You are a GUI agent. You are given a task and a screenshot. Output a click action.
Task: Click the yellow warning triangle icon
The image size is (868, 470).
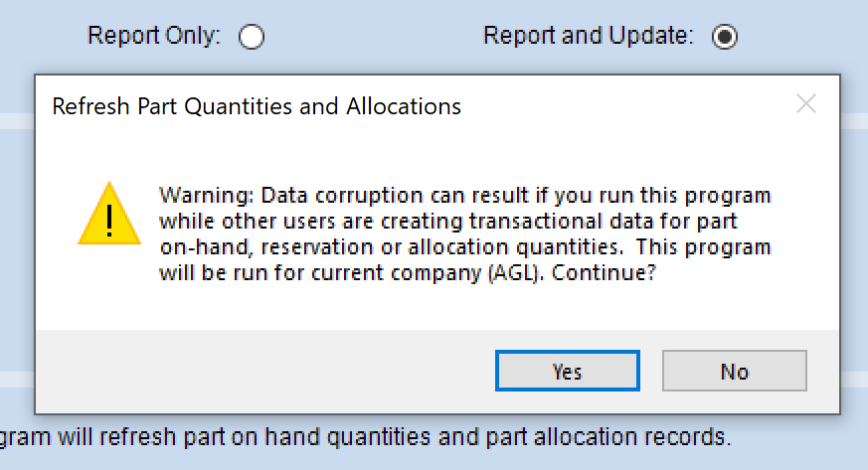(x=109, y=214)
